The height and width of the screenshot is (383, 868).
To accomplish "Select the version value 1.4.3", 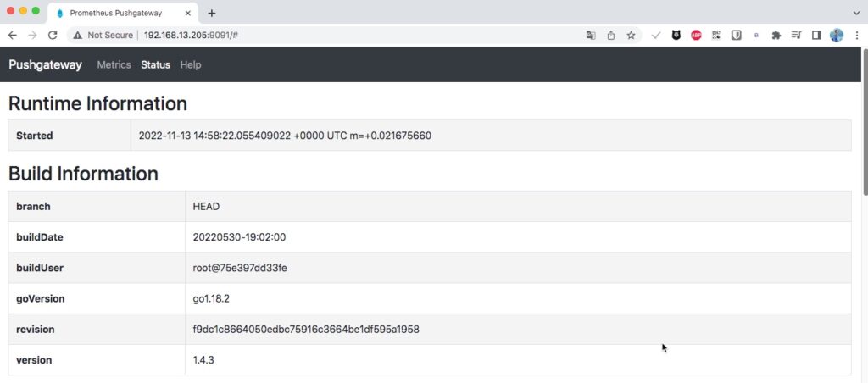I will tap(203, 360).
